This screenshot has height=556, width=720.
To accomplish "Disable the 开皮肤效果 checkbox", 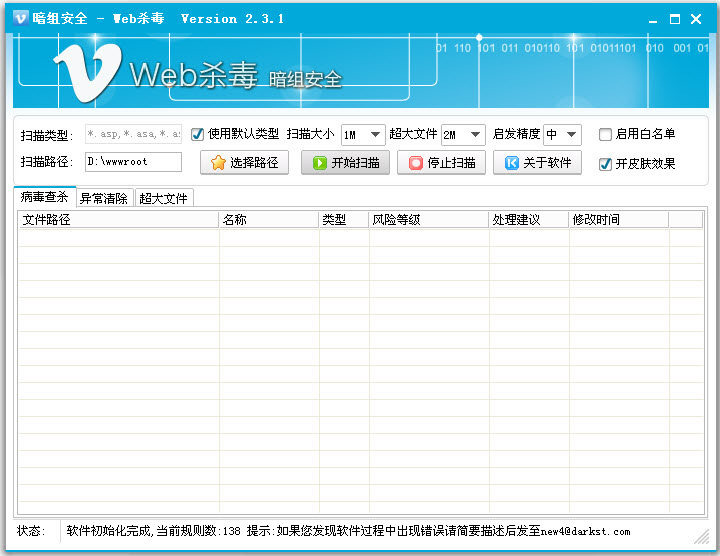I will (x=605, y=164).
